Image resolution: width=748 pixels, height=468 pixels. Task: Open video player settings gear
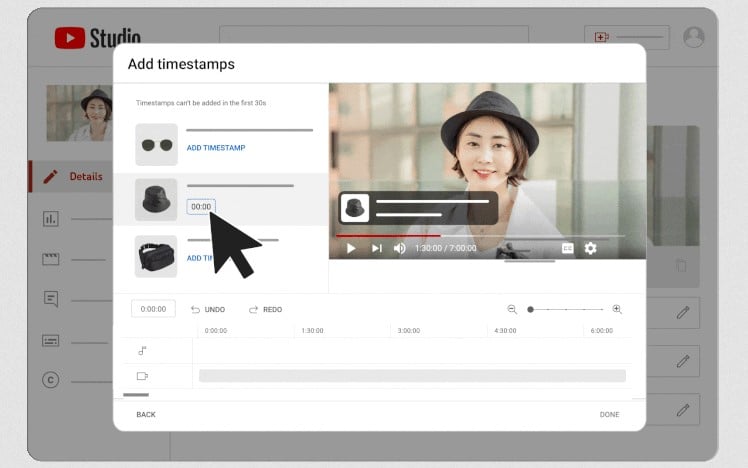click(x=591, y=248)
